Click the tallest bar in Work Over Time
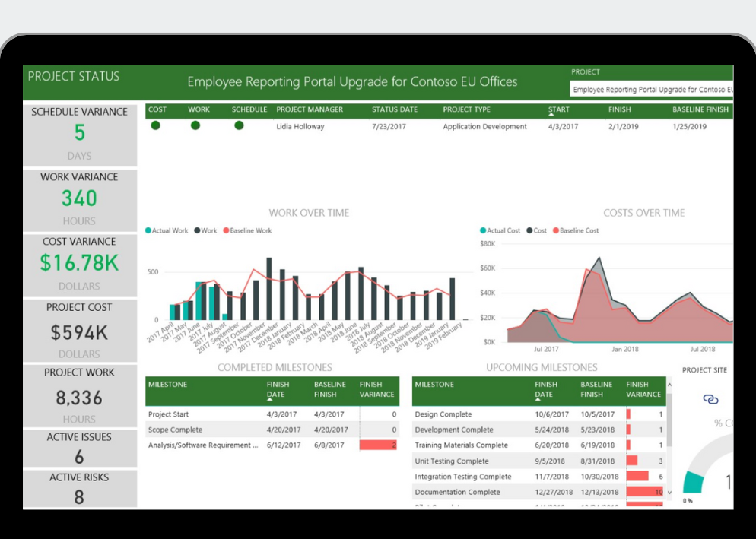 pyautogui.click(x=269, y=289)
